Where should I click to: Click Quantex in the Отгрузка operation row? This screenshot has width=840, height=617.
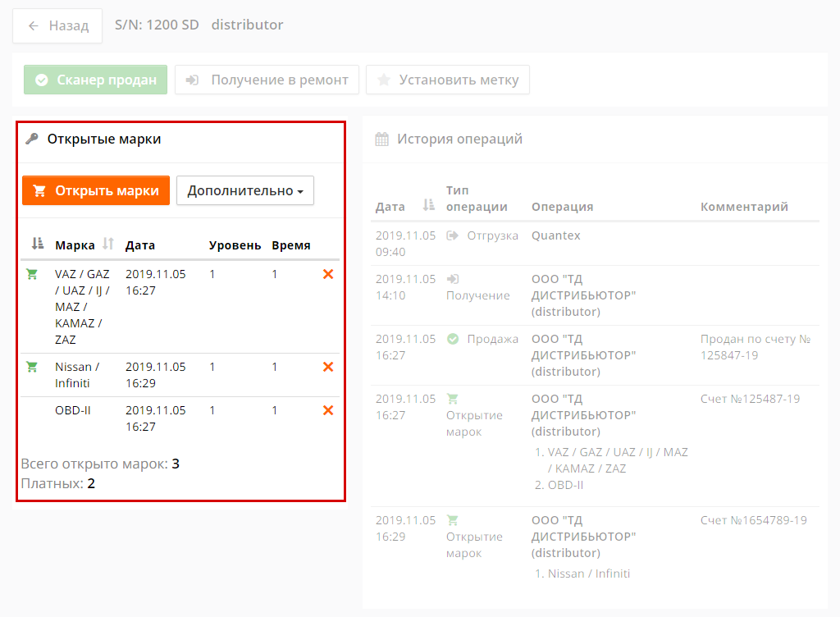[555, 235]
